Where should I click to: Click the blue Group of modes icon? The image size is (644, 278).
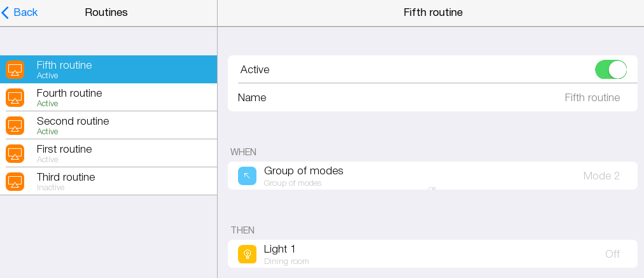pos(247,176)
